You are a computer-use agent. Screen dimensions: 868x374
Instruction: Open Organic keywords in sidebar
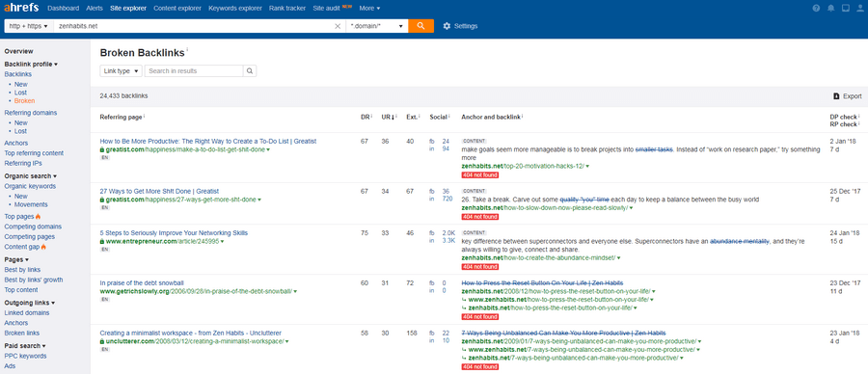(x=30, y=186)
